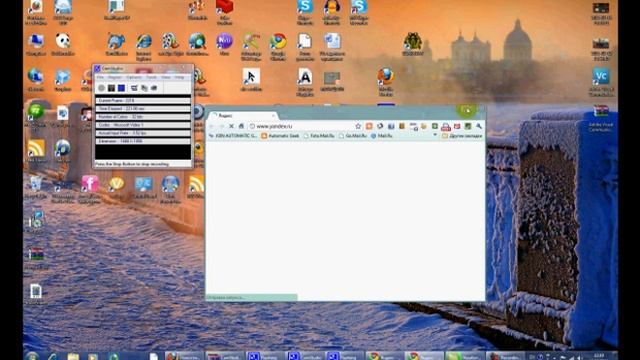Click the orange extension icon beside the star

pos(369,127)
